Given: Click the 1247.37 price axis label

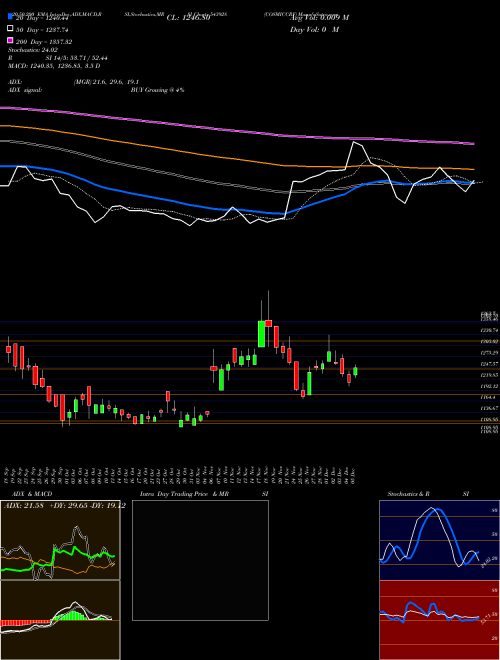Looking at the screenshot, I should (x=490, y=363).
